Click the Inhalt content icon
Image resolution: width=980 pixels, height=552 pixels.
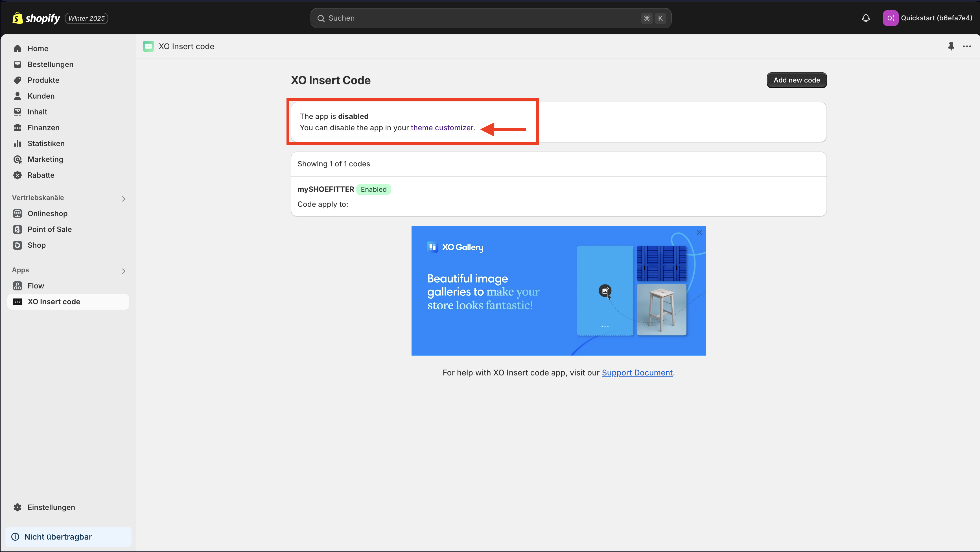pos(17,112)
